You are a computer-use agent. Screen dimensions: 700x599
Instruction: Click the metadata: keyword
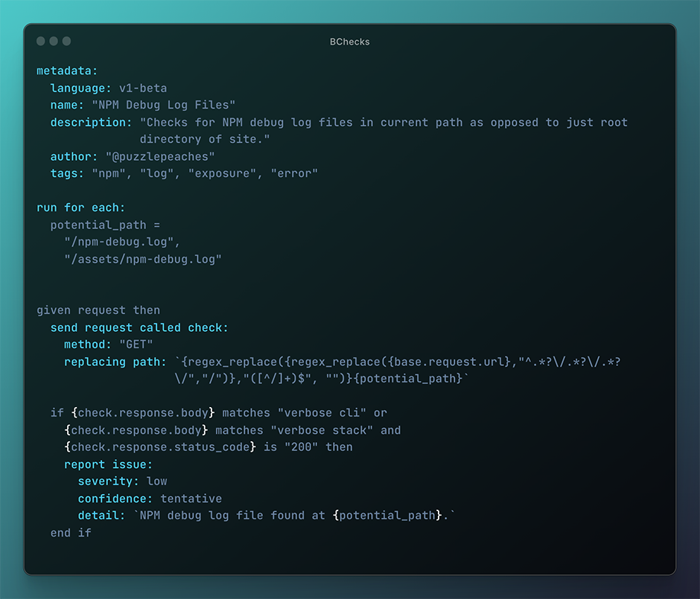pyautogui.click(x=67, y=71)
